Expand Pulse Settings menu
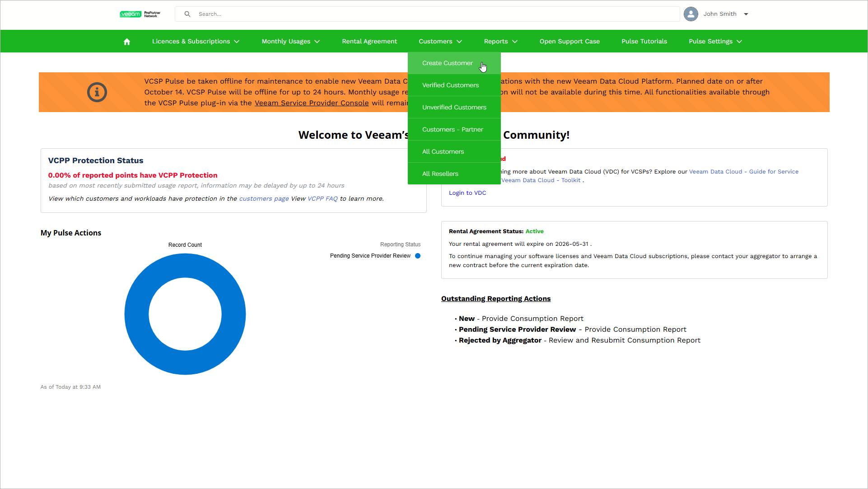 click(x=715, y=42)
